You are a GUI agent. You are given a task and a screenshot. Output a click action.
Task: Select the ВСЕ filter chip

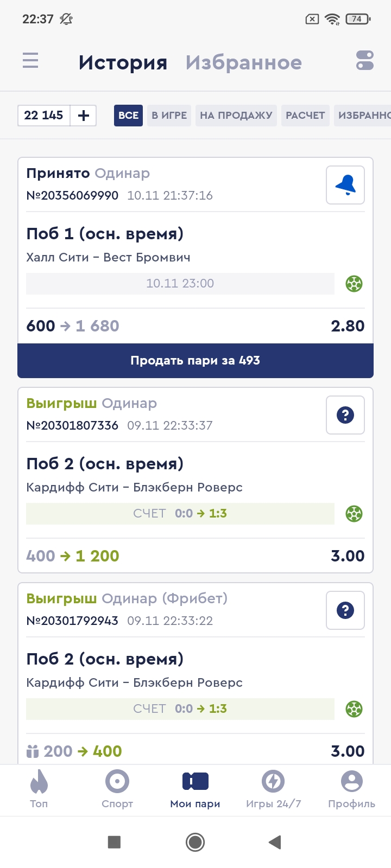[128, 116]
